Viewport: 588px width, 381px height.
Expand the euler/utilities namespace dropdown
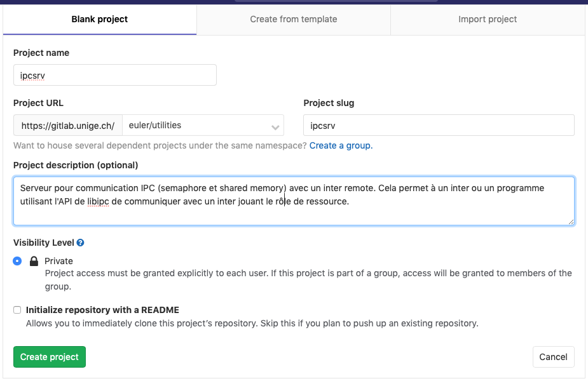202,126
